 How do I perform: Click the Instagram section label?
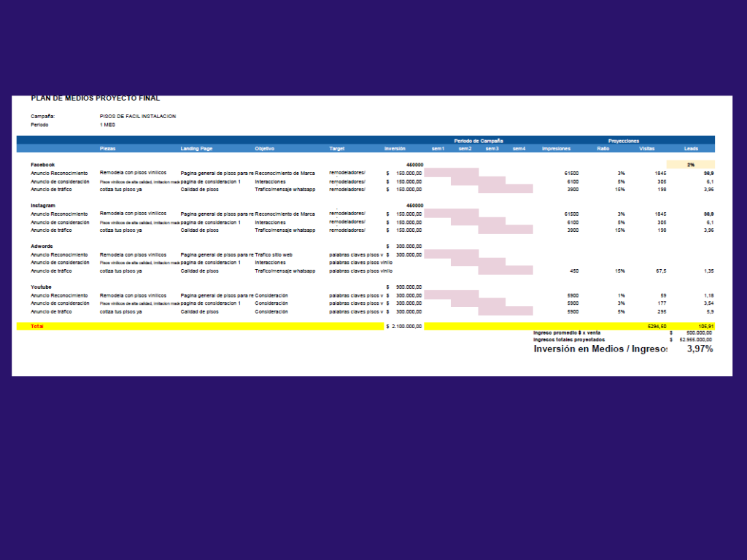(x=43, y=206)
